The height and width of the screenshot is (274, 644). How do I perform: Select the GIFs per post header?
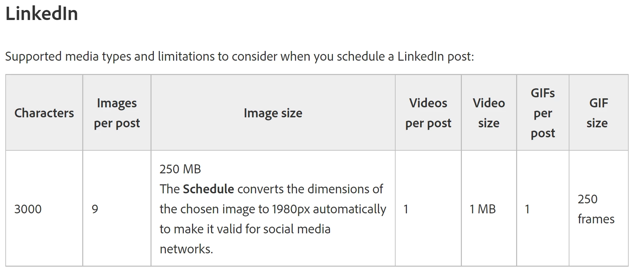point(543,113)
